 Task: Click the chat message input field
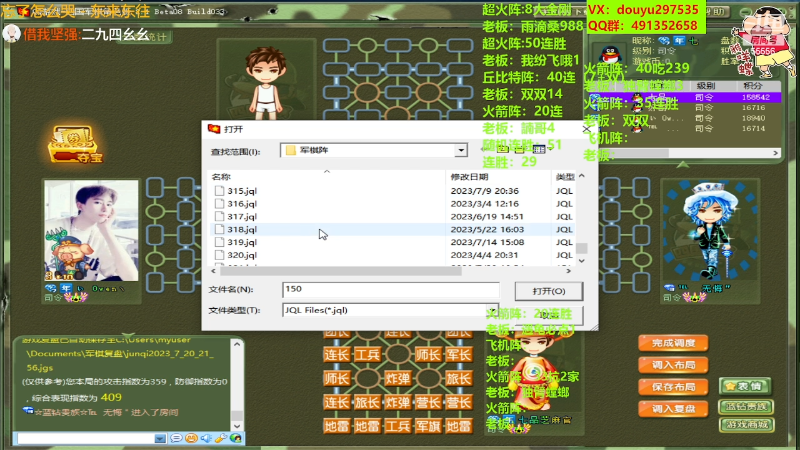(86, 439)
